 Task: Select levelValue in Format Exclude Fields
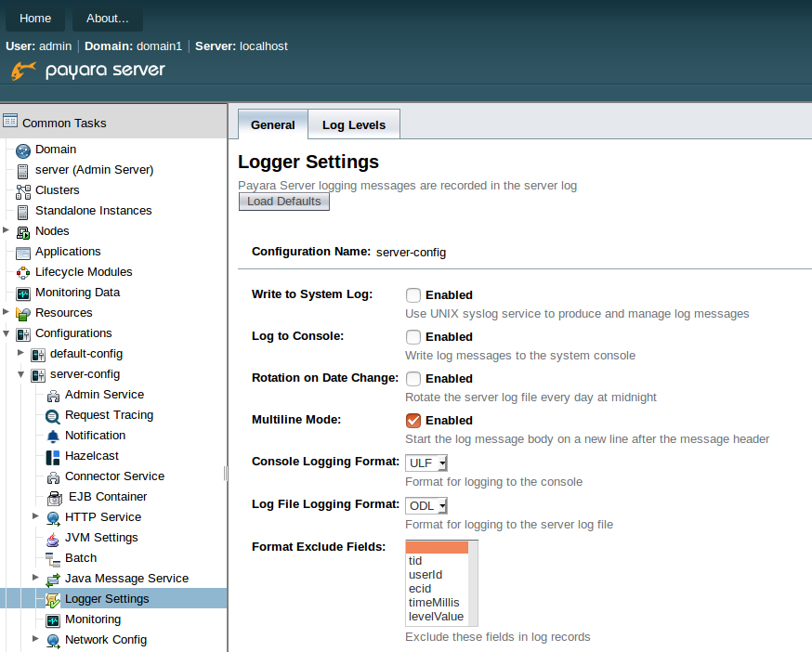pos(437,617)
